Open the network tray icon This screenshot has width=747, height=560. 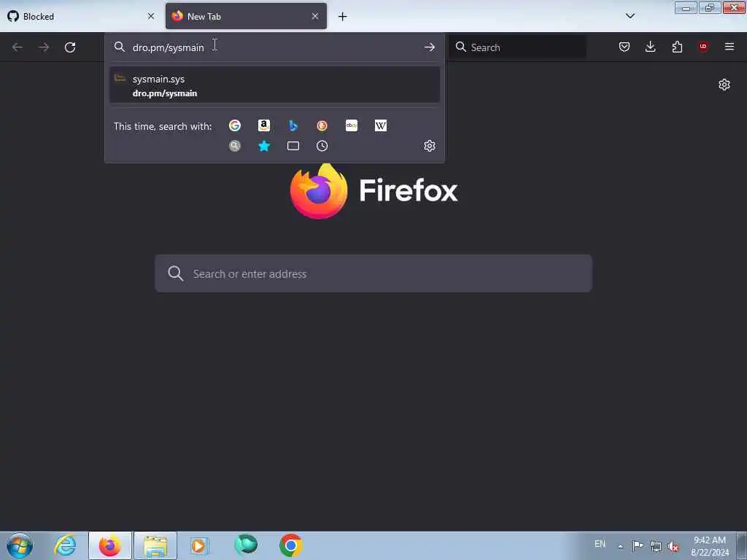656,546
